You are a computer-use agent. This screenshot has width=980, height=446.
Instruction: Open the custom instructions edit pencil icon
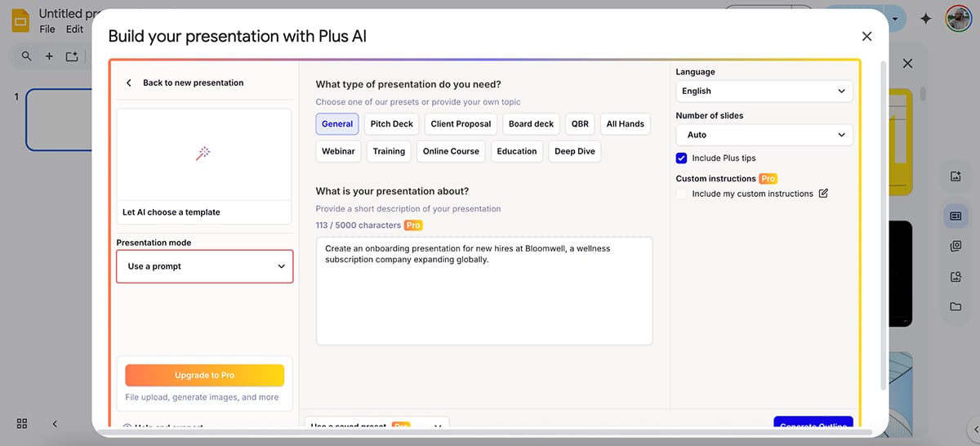click(x=823, y=194)
